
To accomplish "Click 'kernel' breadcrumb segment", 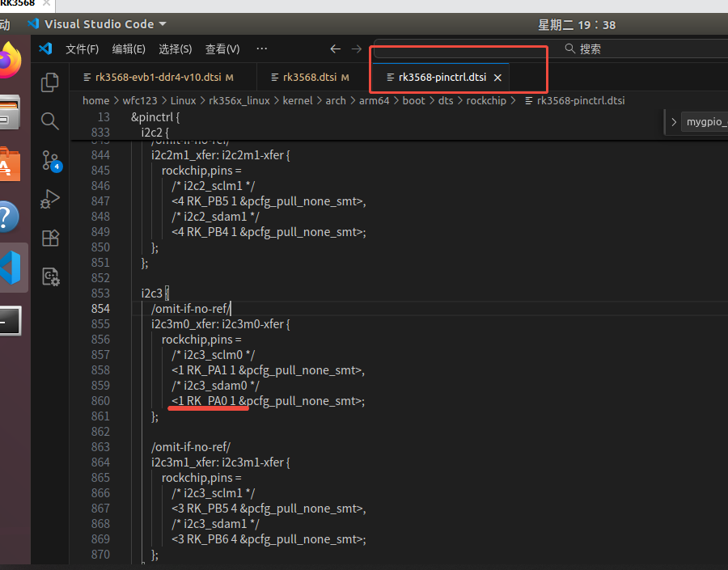I will coord(297,101).
